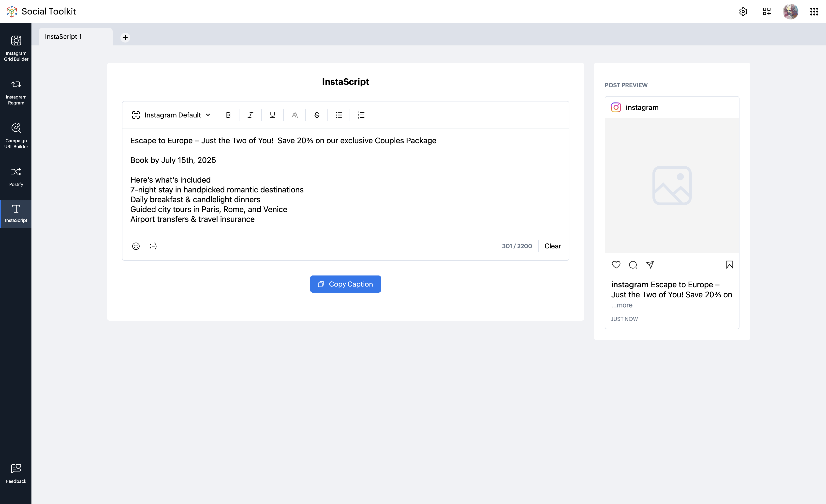Open the text emoticon picker
Screen dimensions: 826x504
[x=153, y=246]
